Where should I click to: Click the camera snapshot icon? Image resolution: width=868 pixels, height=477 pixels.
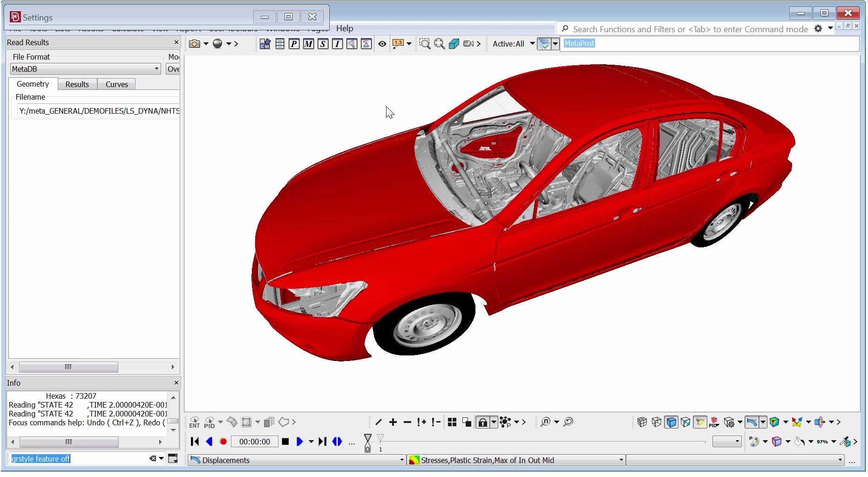[x=195, y=44]
